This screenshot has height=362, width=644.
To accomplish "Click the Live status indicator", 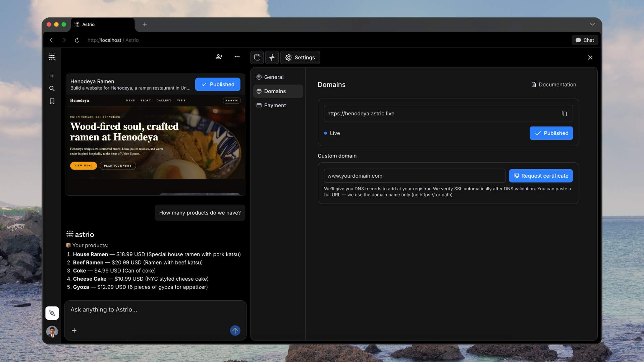I will 332,133.
